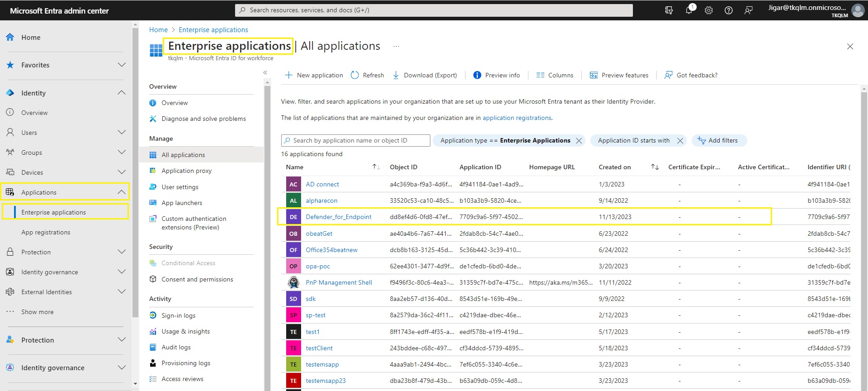Image resolution: width=868 pixels, height=391 pixels.
Task: Open the Columns chooser
Action: pyautogui.click(x=555, y=75)
